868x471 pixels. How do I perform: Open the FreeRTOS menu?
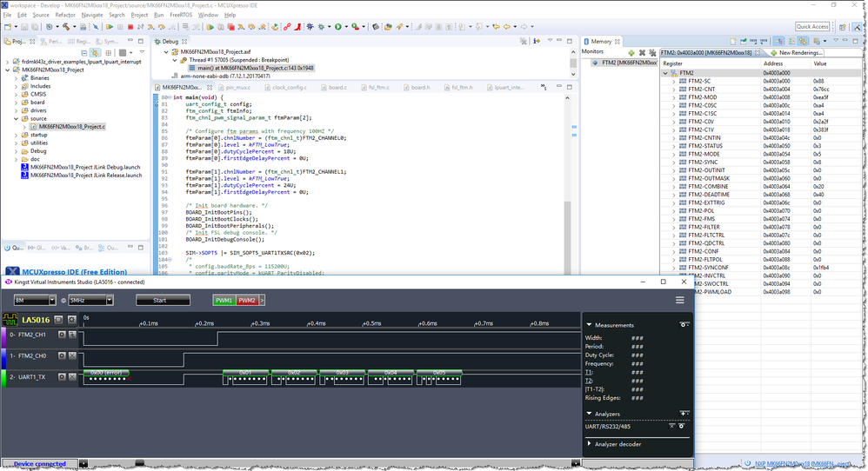[181, 15]
